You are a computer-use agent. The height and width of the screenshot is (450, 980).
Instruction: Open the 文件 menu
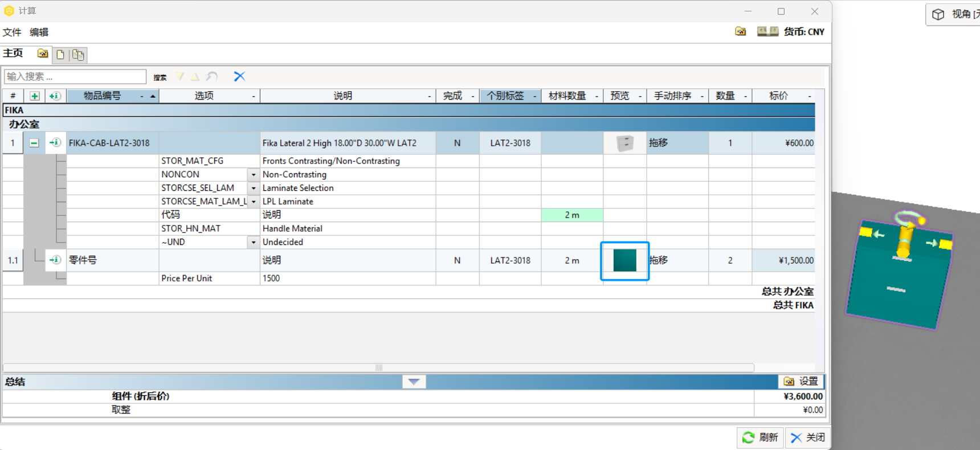coord(12,32)
